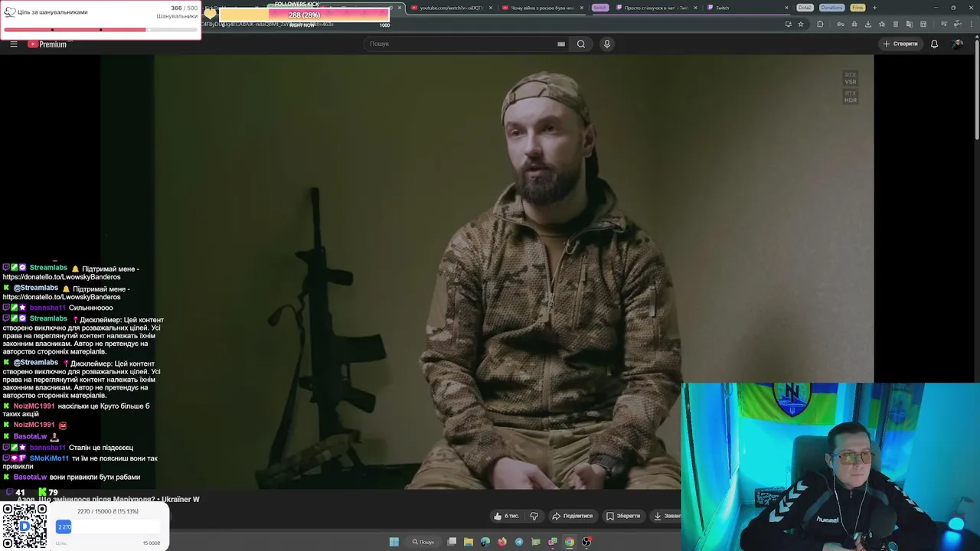Click the taskbar Пошук search box
This screenshot has width=980, height=551.
(423, 542)
